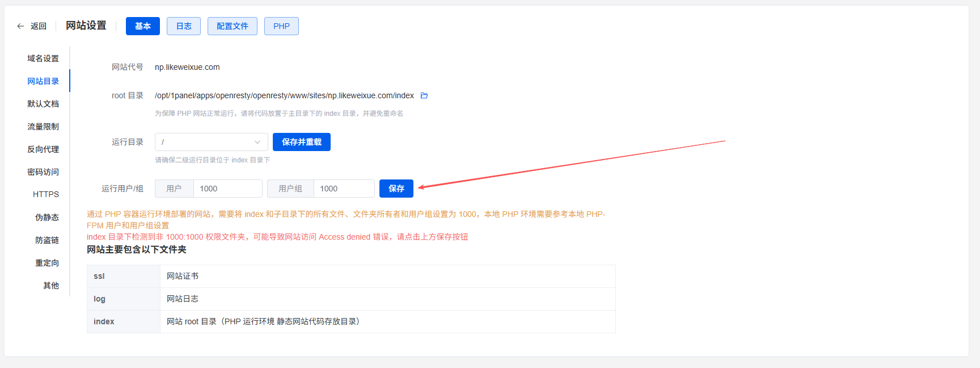980x368 pixels.
Task: Go to 反向代理 section
Action: [43, 149]
